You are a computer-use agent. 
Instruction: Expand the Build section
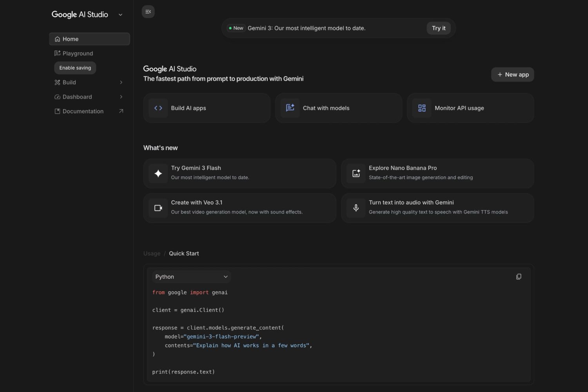coord(121,82)
